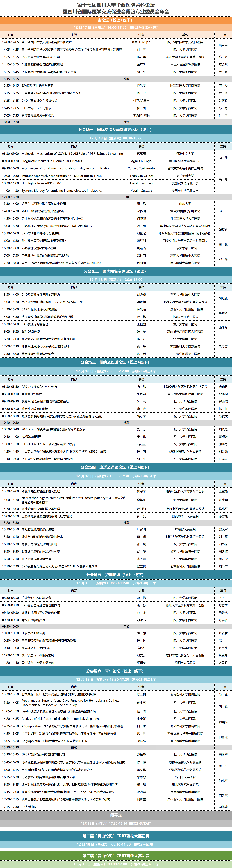The image size is (232, 868).
Task: Click topic "CKD“星火计划”授牌仪式"
Action: click(x=39, y=101)
